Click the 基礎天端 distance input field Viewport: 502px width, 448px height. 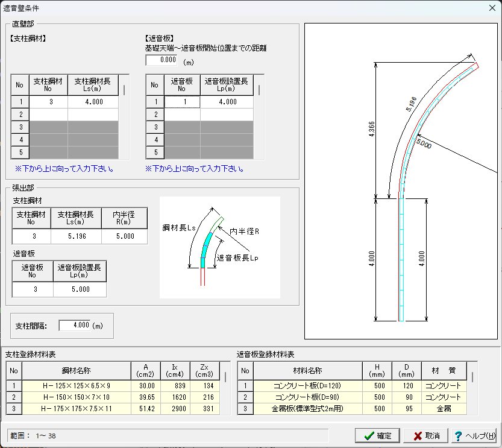click(162, 60)
